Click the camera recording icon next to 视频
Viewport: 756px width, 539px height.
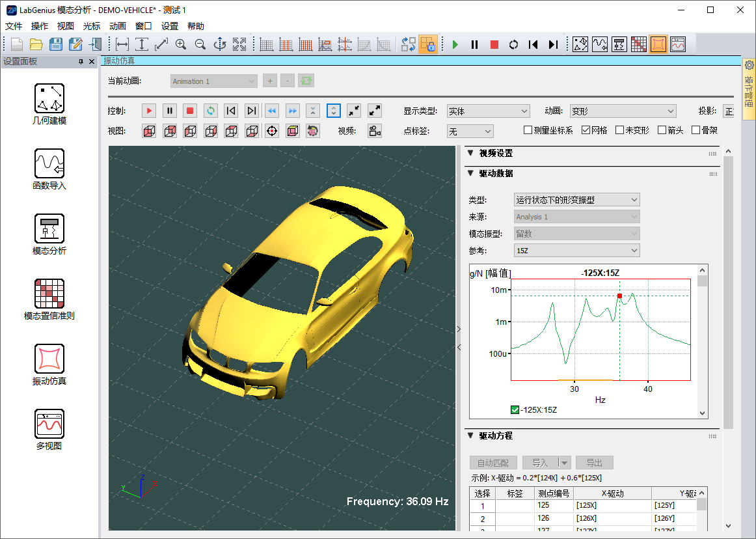(375, 131)
